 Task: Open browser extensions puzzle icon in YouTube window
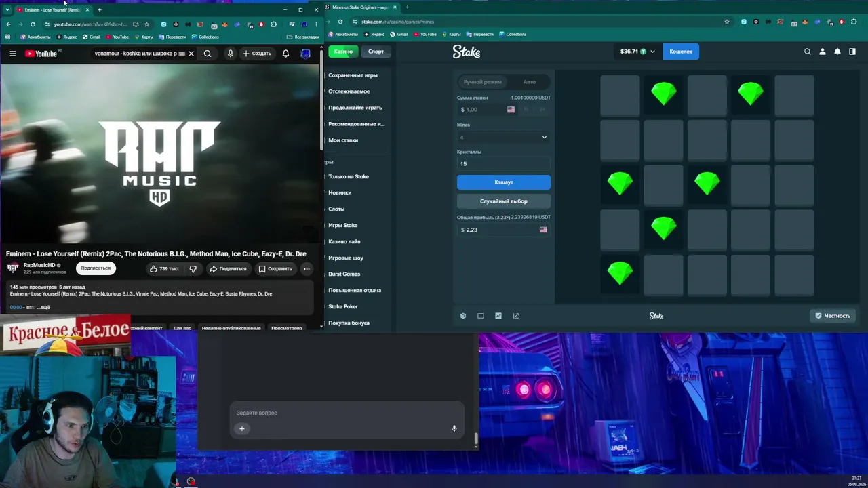(x=273, y=24)
